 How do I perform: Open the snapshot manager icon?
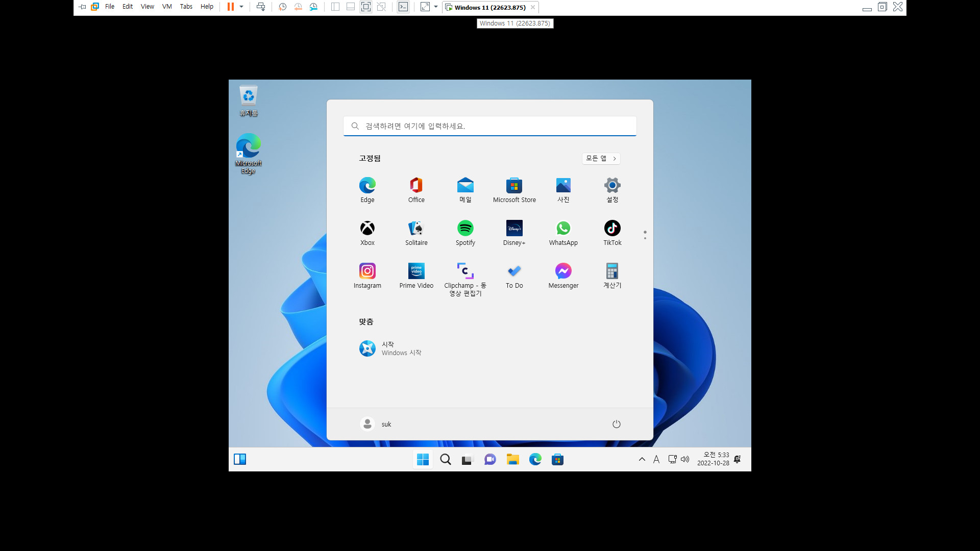tap(313, 7)
